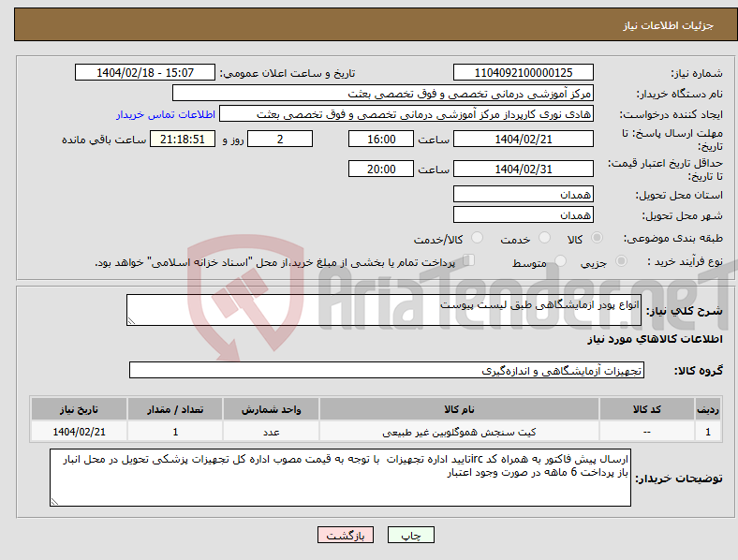Select the کالا radio button
Viewport: 738px width, 560px height.
click(597, 238)
